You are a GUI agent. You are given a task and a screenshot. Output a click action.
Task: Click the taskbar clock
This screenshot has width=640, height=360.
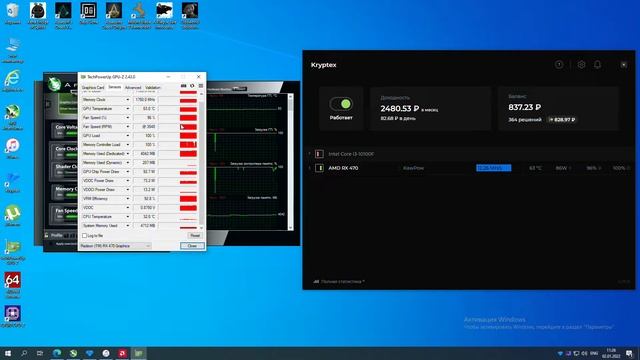tap(611, 353)
